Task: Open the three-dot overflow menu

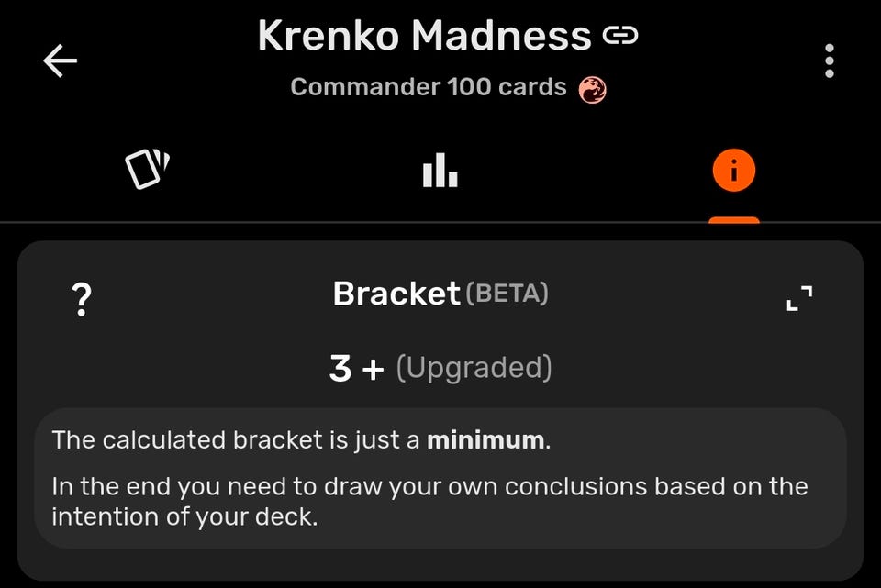Action: coord(830,61)
